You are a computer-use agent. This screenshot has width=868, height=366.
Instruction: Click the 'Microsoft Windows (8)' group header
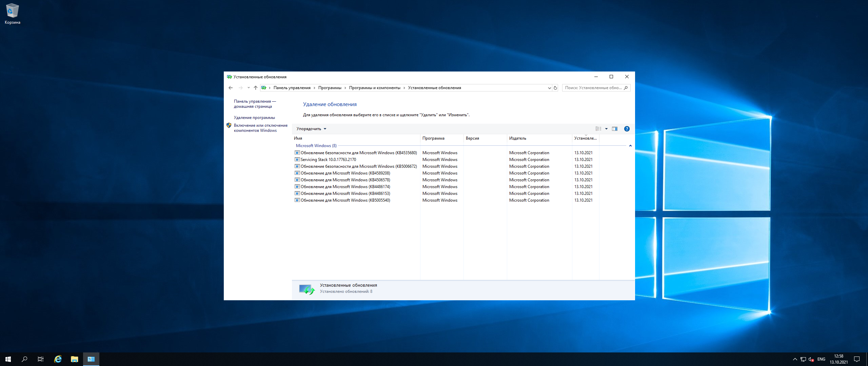316,146
